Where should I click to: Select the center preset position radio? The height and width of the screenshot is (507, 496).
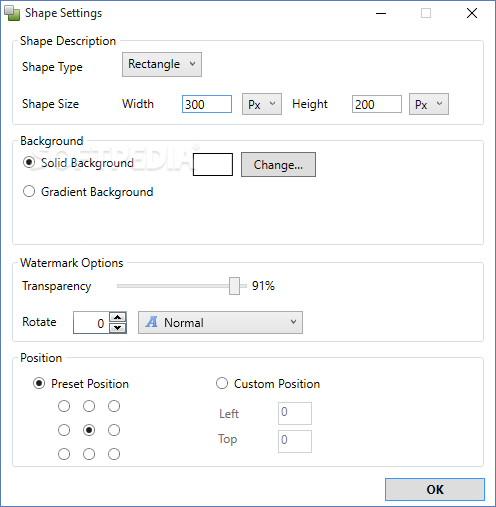click(89, 430)
